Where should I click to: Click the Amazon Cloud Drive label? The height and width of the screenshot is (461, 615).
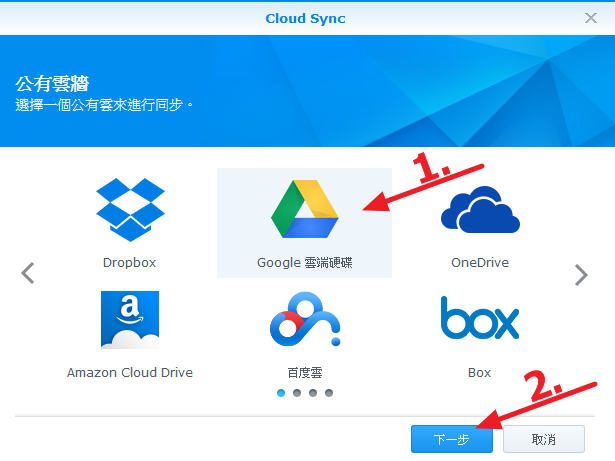(x=130, y=372)
